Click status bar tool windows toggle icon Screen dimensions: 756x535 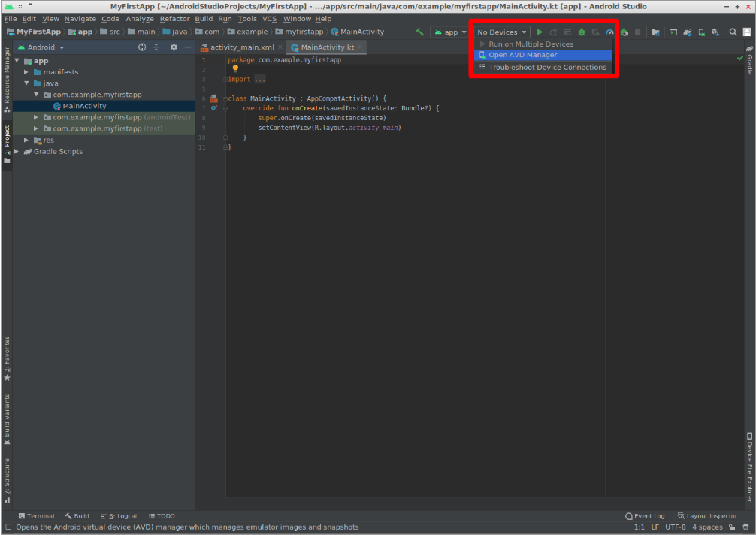[8, 527]
